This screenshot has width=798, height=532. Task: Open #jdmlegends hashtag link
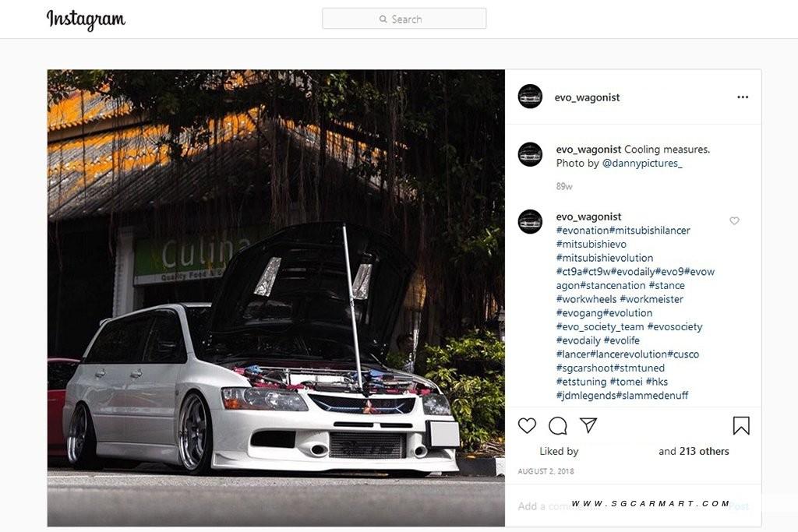[586, 395]
